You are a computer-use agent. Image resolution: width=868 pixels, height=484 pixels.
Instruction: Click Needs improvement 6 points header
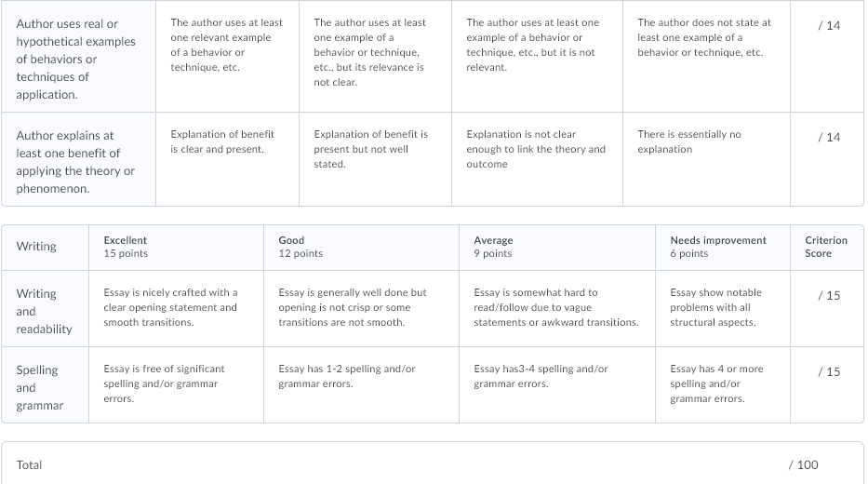[x=723, y=247]
